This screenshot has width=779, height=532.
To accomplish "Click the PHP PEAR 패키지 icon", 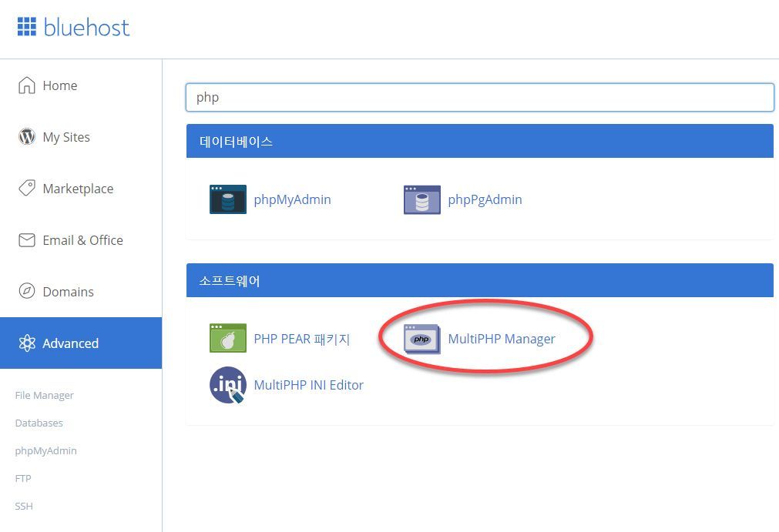I will (x=227, y=338).
